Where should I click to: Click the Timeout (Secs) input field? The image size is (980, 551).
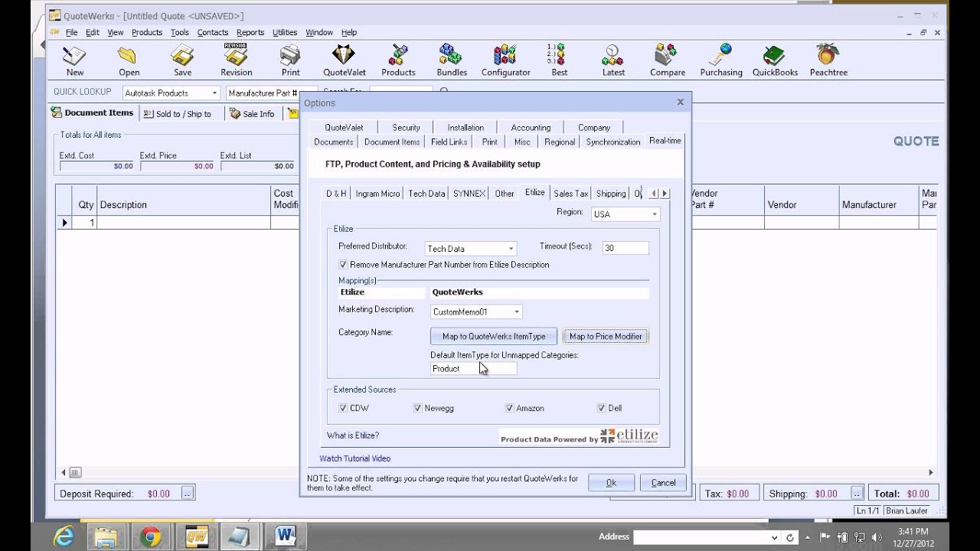pyautogui.click(x=626, y=248)
